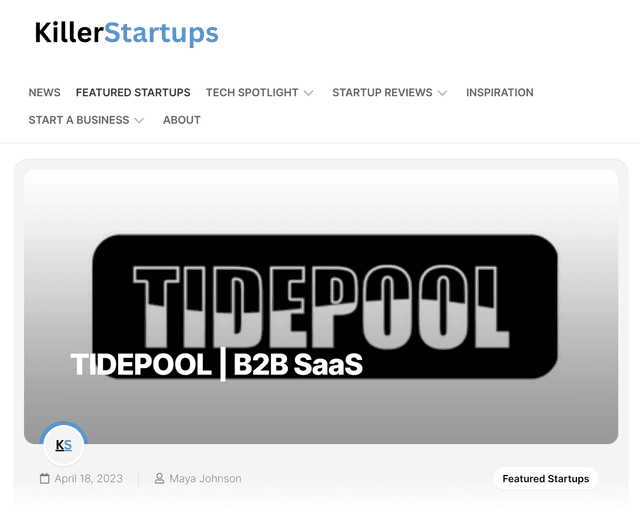The width and height of the screenshot is (640, 519).
Task: Open the About page link
Action: pos(182,120)
